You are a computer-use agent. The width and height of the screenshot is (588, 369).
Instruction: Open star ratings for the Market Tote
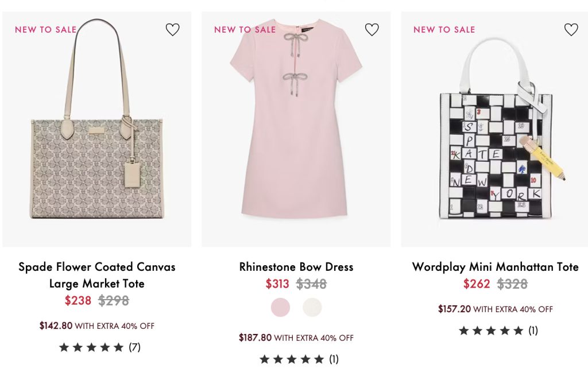click(x=91, y=347)
